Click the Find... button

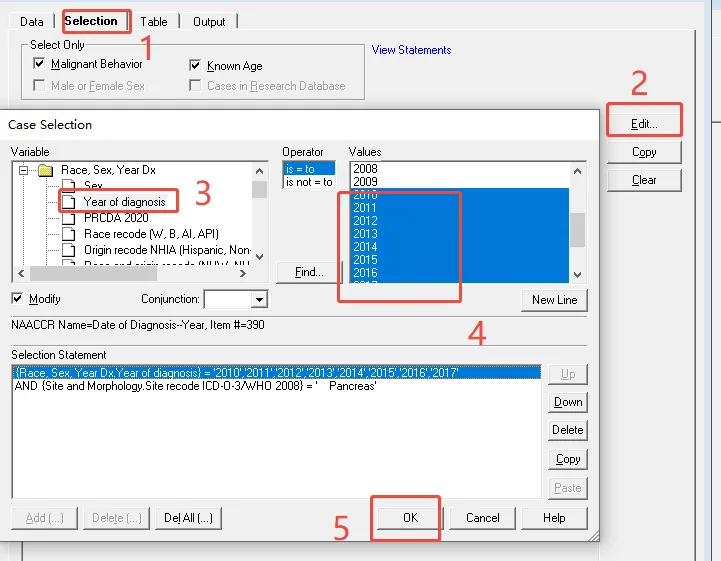click(x=309, y=272)
